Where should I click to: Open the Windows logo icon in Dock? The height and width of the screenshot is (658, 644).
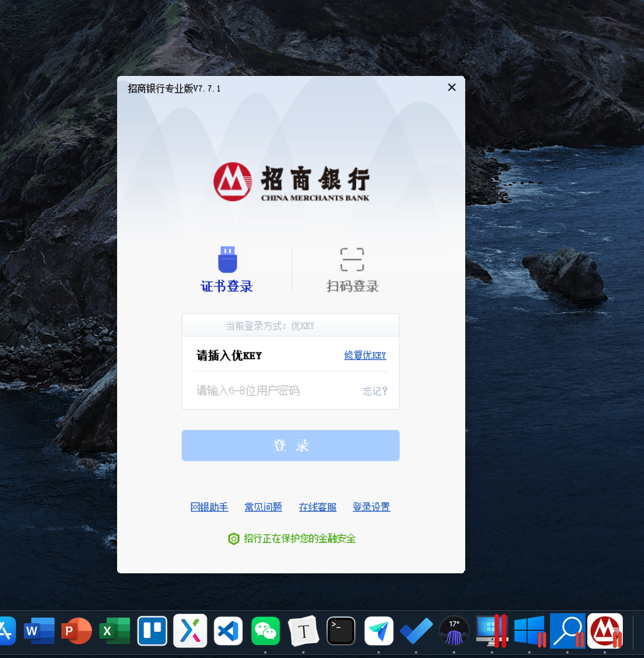(x=529, y=631)
